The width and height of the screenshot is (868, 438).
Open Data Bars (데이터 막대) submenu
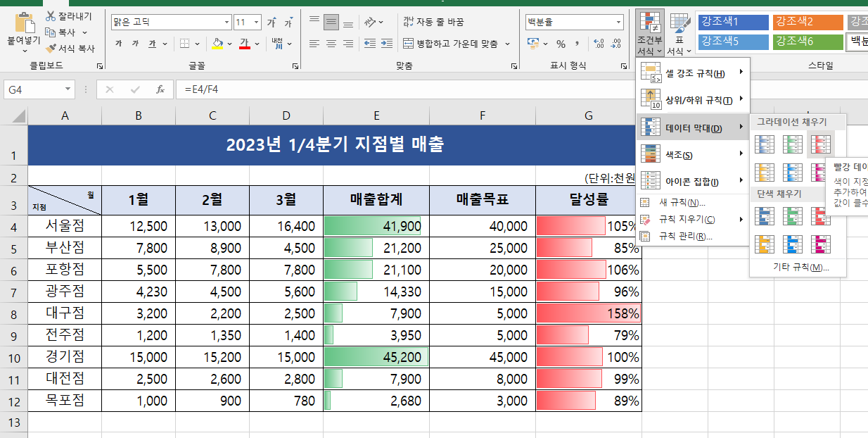click(693, 127)
